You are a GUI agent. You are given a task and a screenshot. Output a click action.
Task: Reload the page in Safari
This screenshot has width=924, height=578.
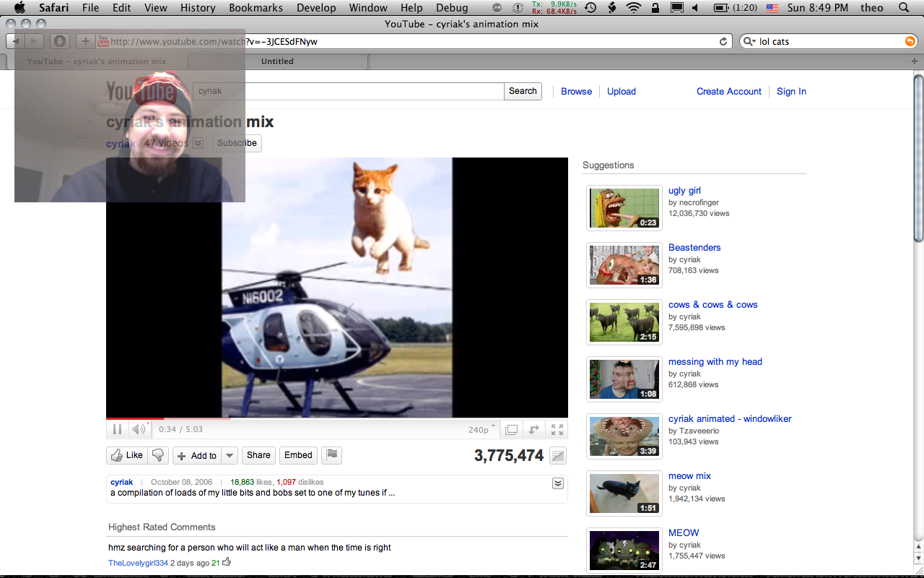point(723,42)
